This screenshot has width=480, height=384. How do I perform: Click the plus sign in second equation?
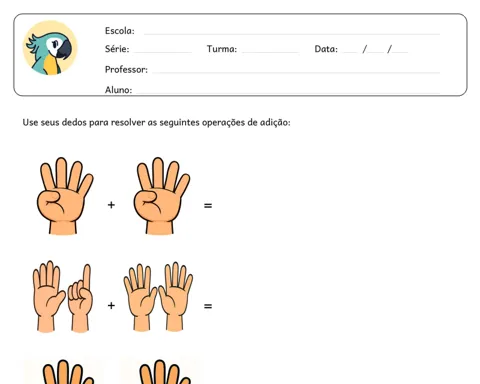point(111,305)
